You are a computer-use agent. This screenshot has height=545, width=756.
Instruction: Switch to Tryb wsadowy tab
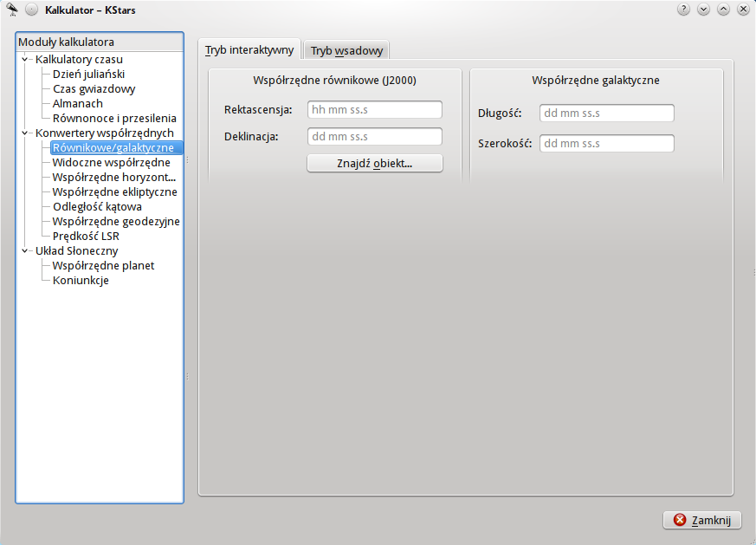[x=346, y=50]
